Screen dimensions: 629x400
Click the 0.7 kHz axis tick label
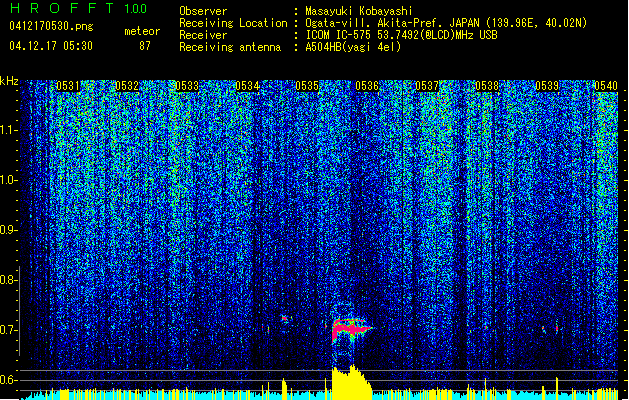pos(7,330)
